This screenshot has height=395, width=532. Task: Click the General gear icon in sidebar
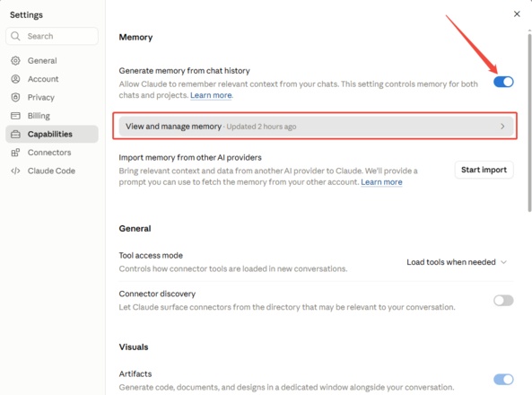(15, 60)
